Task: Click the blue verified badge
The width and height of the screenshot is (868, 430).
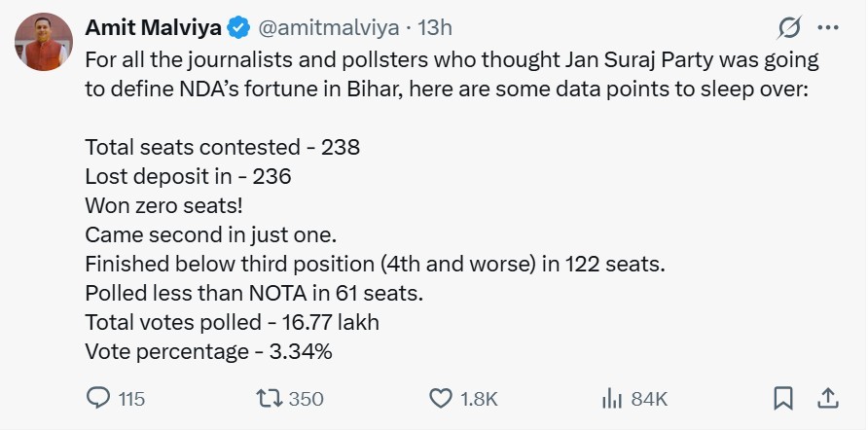Action: point(236,27)
